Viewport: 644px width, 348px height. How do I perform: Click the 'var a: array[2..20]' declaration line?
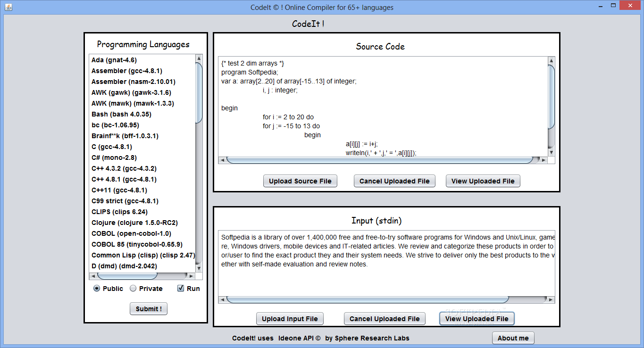[289, 81]
